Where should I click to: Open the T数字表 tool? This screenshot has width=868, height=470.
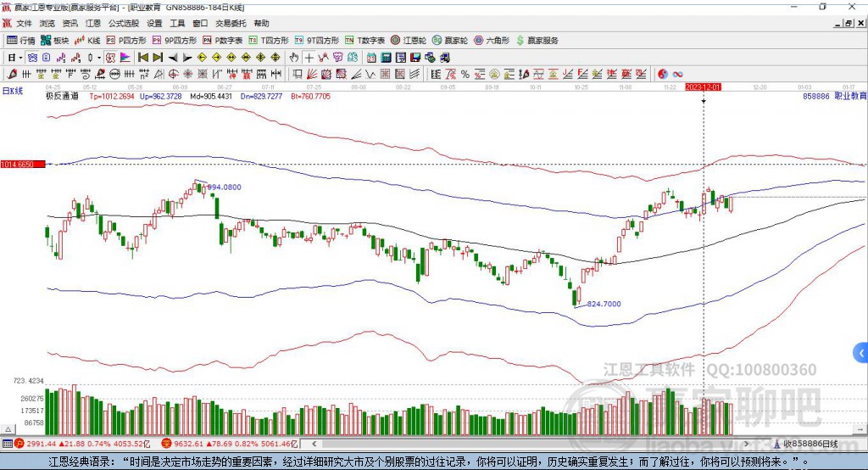click(364, 41)
